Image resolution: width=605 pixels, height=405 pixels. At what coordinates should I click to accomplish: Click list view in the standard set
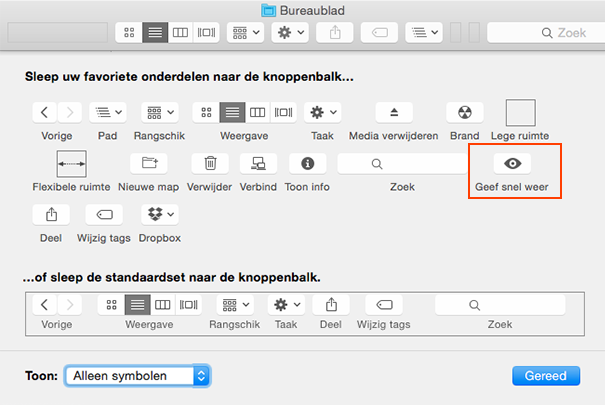point(137,305)
